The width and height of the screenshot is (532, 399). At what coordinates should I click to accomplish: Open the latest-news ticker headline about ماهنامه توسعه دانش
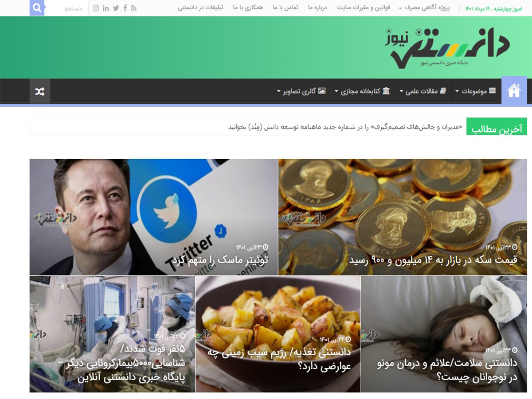click(x=345, y=127)
